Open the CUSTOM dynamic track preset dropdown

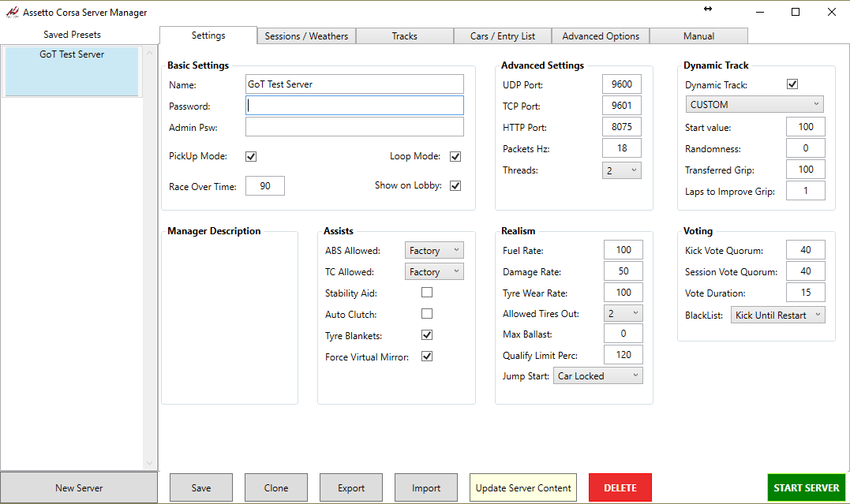pyautogui.click(x=755, y=104)
